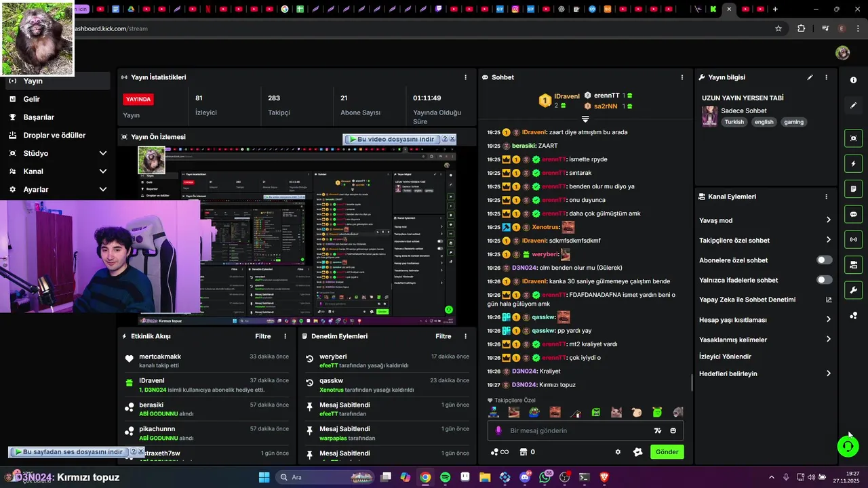The image size is (868, 488).
Task: Open Hesap yaşı kısıtlaması options
Action: click(765, 319)
